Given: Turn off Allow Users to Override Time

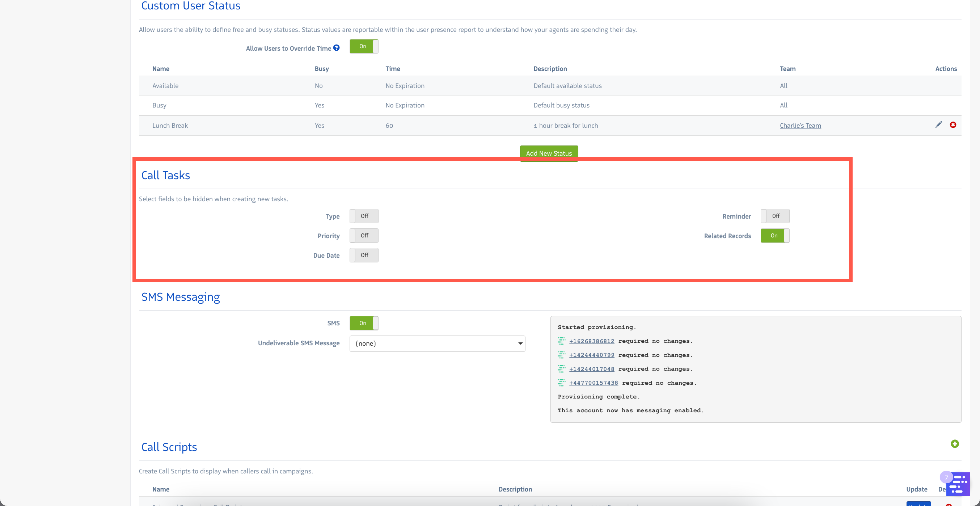Looking at the screenshot, I should click(x=364, y=46).
